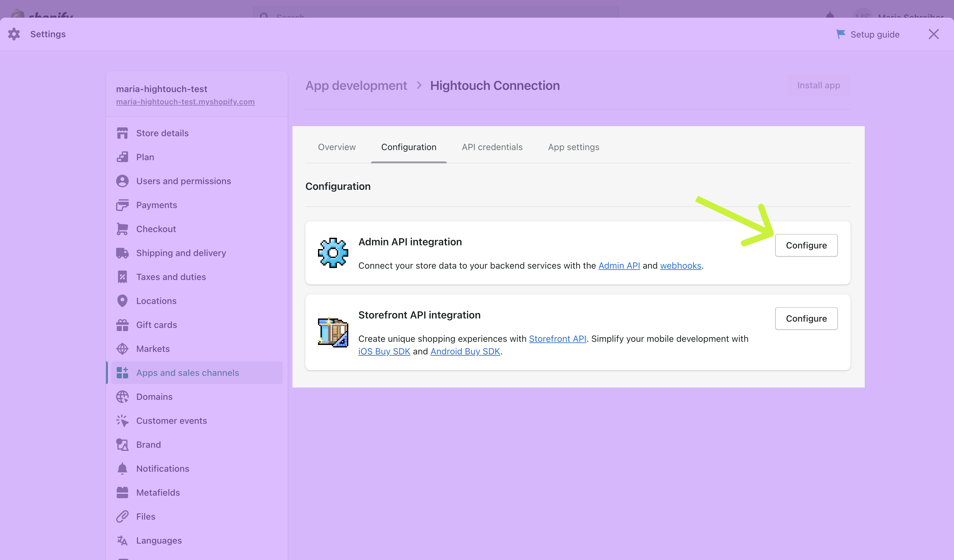Open the Storefront API hyperlink
Image resolution: width=954 pixels, height=560 pixels.
pos(557,339)
